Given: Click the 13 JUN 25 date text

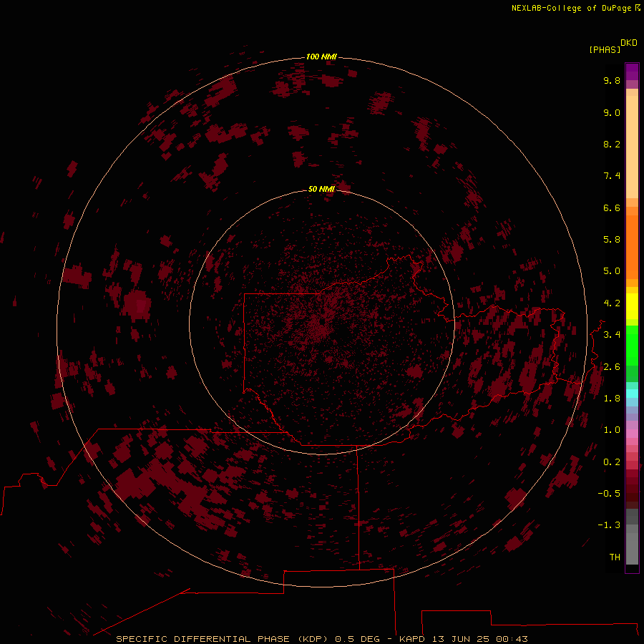Looking at the screenshot, I should pyautogui.click(x=461, y=639).
